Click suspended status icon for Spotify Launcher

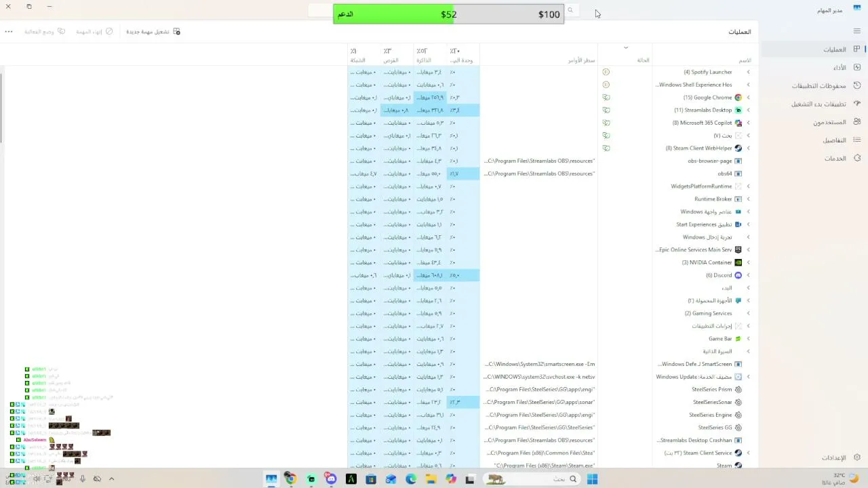coord(606,72)
